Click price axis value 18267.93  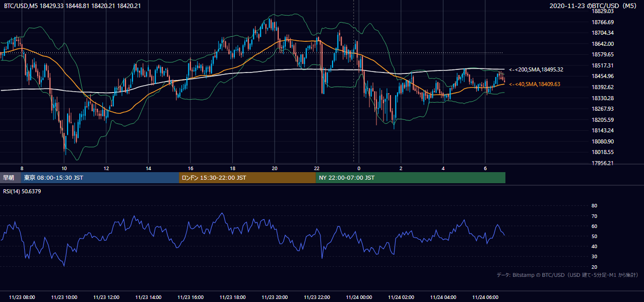pyautogui.click(x=603, y=109)
